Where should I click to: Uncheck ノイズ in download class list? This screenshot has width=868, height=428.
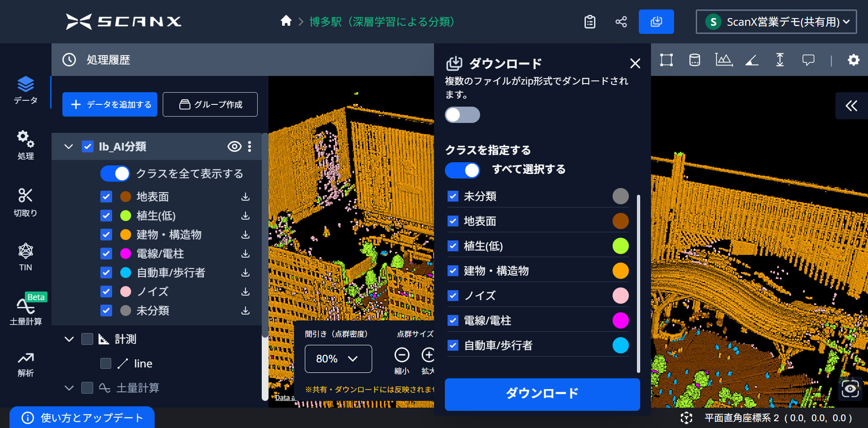click(453, 296)
